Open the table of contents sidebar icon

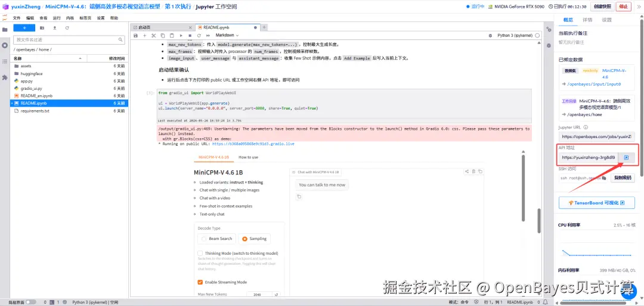[5, 61]
